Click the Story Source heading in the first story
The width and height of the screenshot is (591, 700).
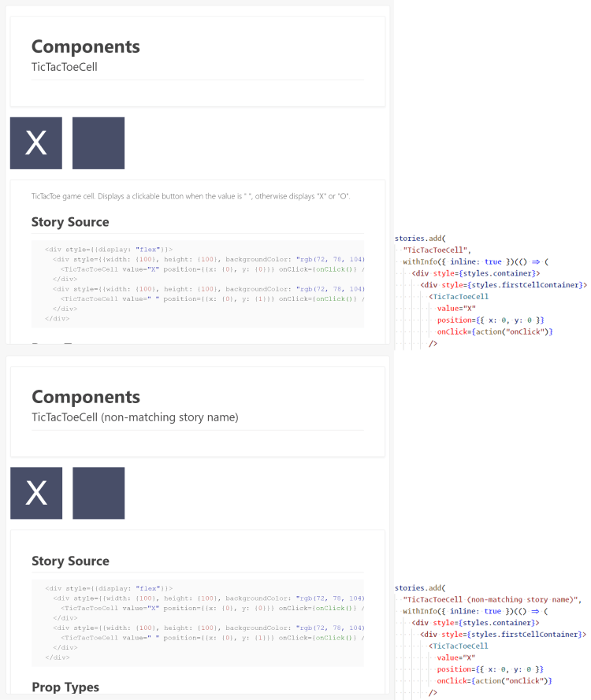72,222
